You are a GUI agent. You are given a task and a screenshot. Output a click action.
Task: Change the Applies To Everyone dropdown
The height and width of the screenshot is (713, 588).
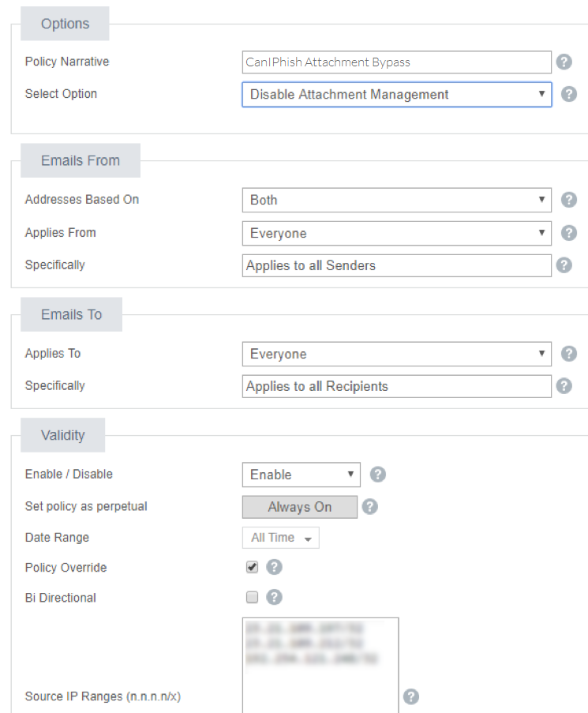tap(396, 354)
